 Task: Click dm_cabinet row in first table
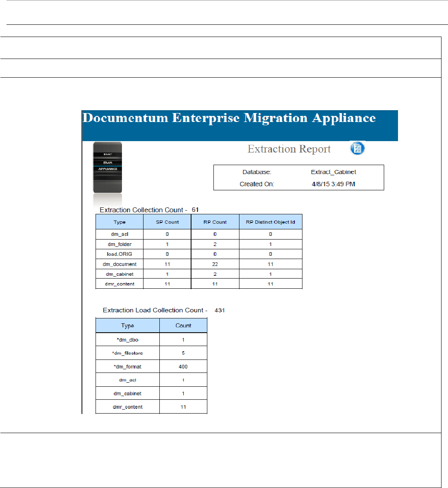[199, 274]
